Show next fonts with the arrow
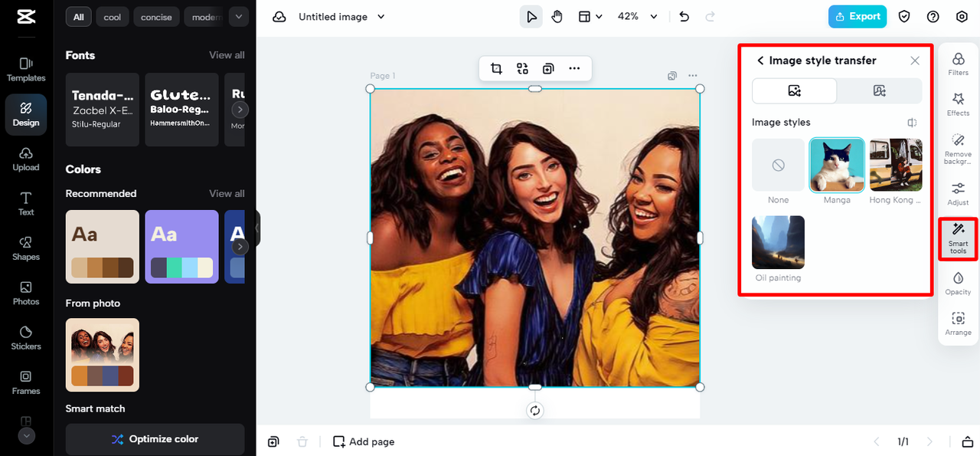The image size is (980, 456). [x=240, y=110]
